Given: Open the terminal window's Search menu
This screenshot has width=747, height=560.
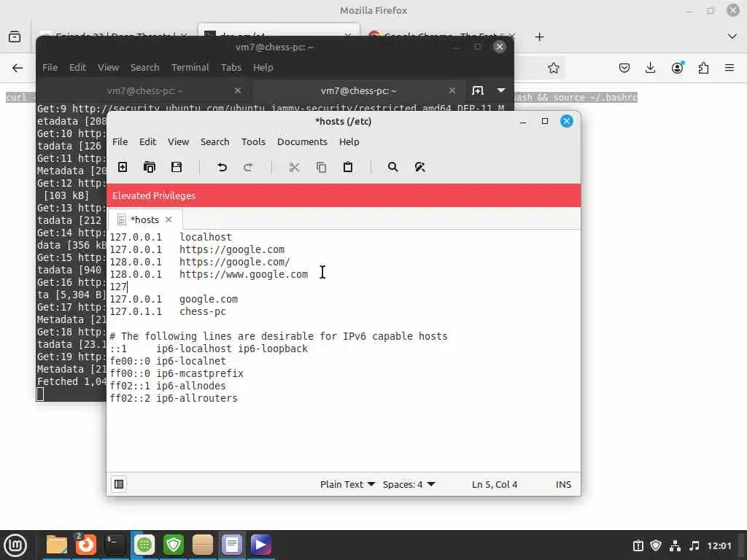Looking at the screenshot, I should [x=145, y=68].
